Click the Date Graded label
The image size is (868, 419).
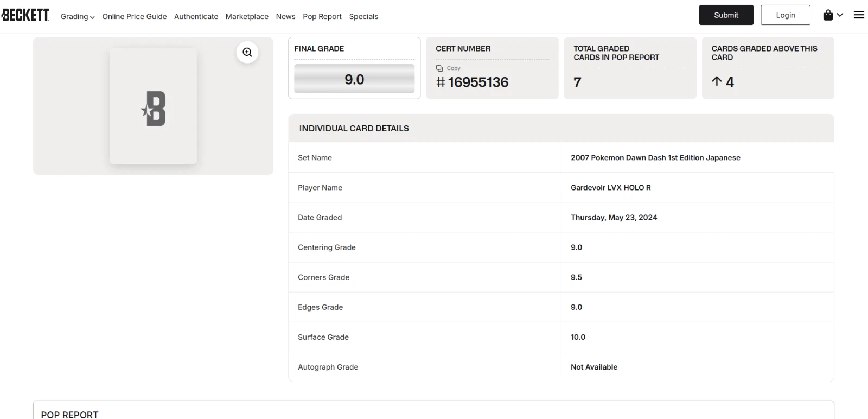(x=320, y=218)
